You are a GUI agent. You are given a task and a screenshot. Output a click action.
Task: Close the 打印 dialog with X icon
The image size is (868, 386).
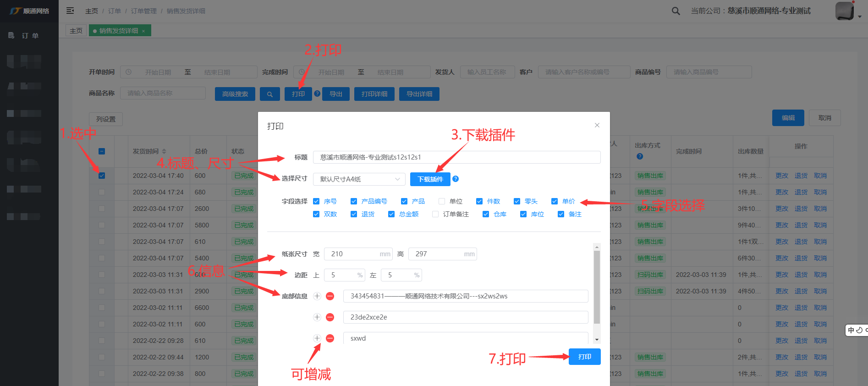pyautogui.click(x=597, y=125)
